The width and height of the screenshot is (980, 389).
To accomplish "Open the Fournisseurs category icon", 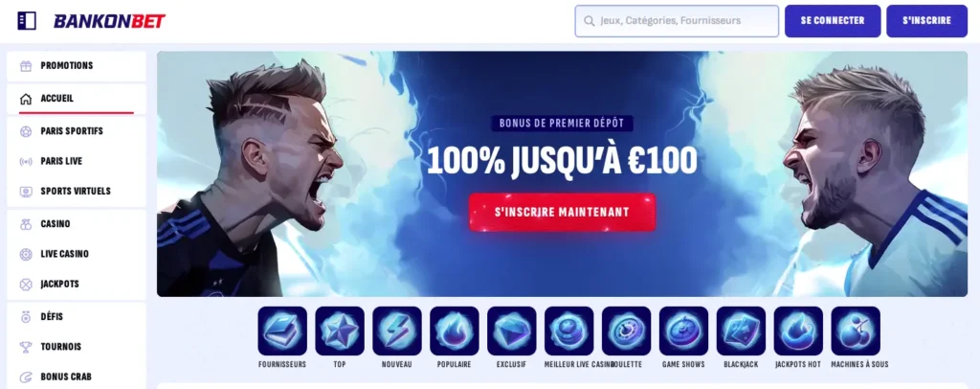I will [282, 331].
